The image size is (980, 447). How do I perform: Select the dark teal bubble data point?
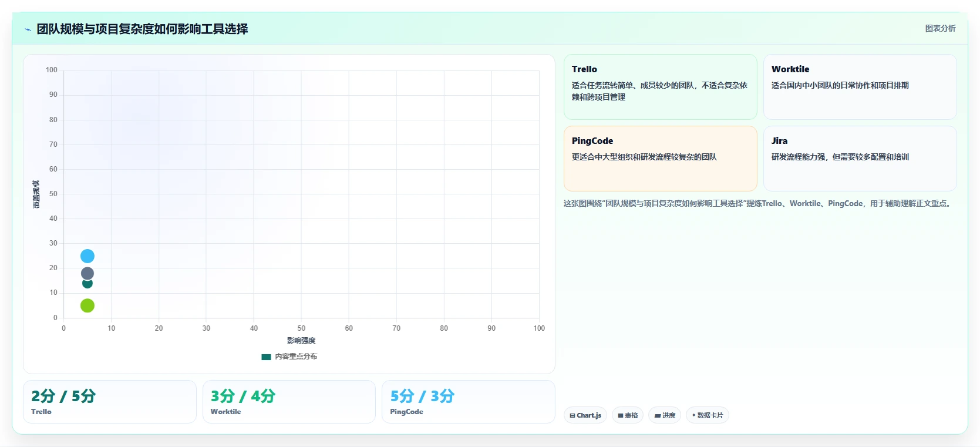click(87, 284)
